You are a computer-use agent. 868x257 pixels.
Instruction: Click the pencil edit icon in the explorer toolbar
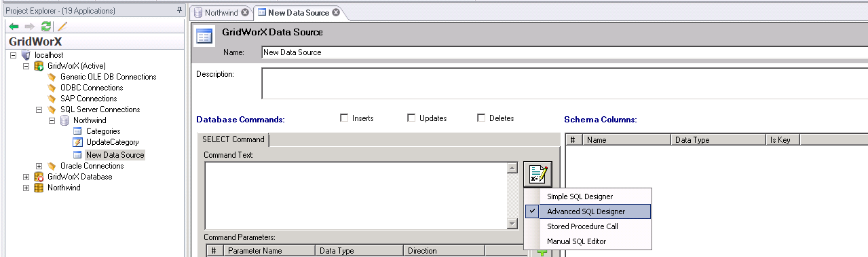point(62,27)
